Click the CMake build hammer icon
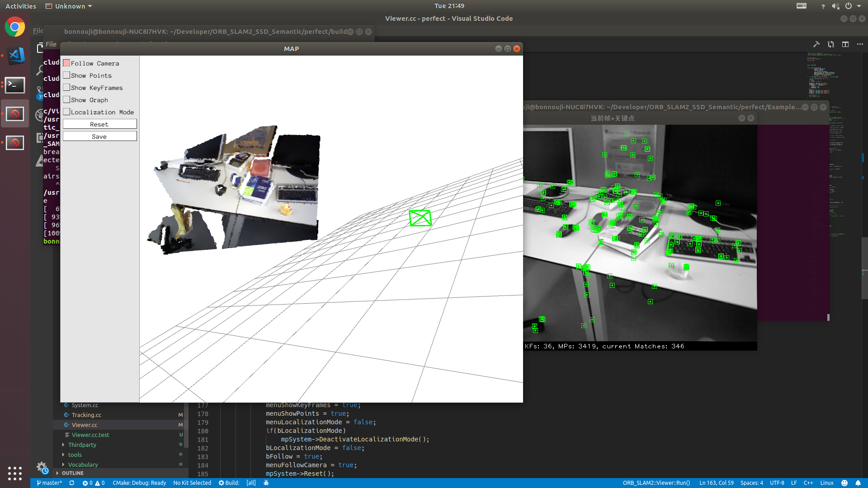 tap(816, 44)
